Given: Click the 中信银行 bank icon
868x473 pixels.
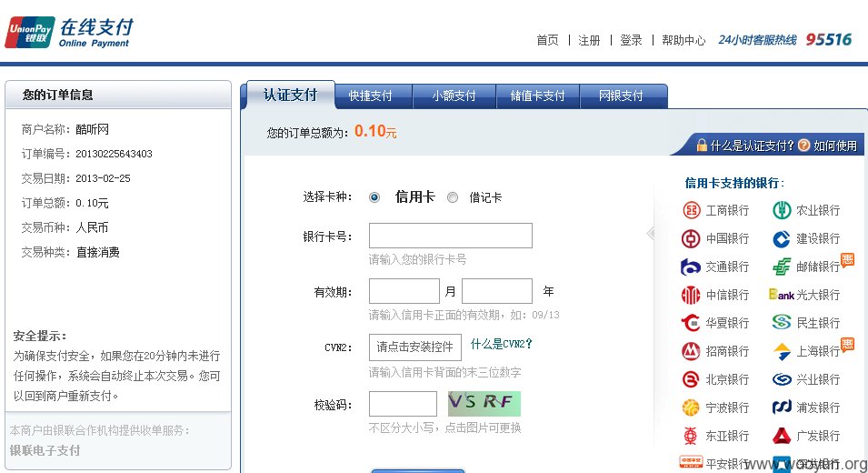Looking at the screenshot, I should click(x=691, y=296).
